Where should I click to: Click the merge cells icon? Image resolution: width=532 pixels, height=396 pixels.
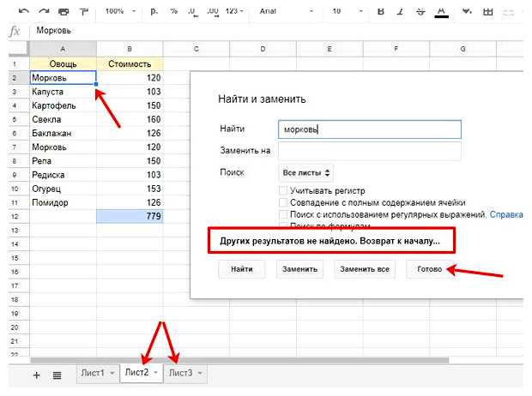pyautogui.click(x=508, y=12)
